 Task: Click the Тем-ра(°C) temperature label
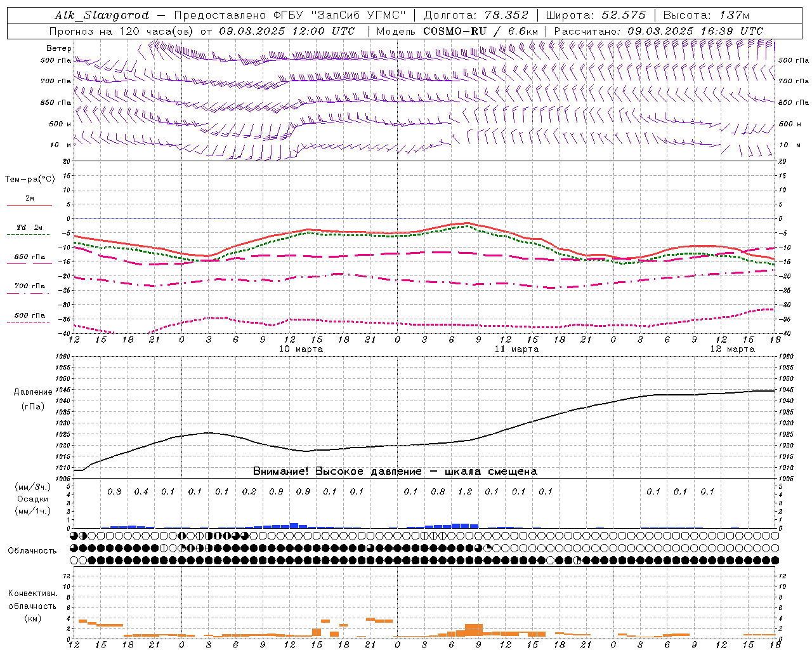click(30, 180)
